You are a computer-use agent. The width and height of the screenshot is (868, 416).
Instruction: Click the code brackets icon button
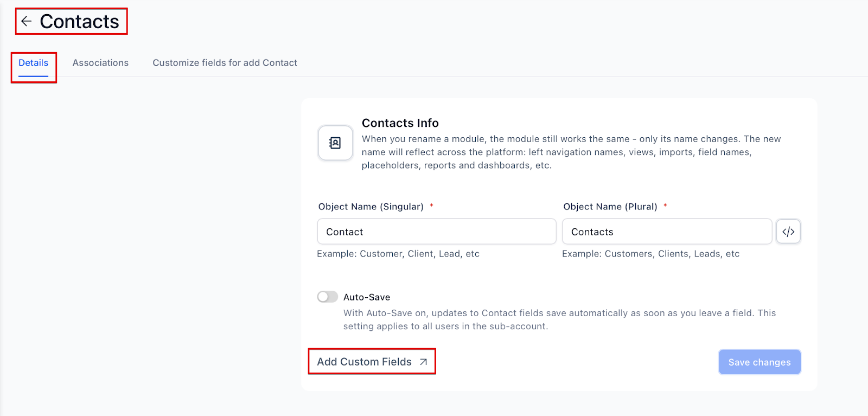[788, 232]
